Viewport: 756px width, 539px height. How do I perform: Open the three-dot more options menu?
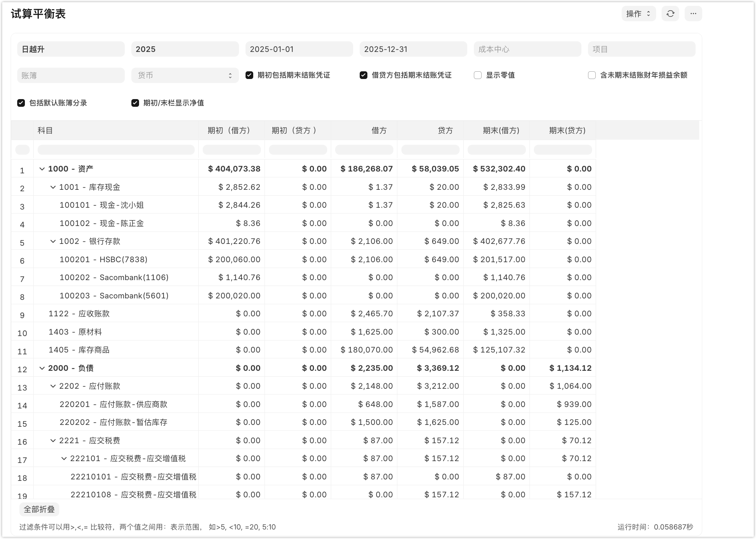tap(693, 14)
